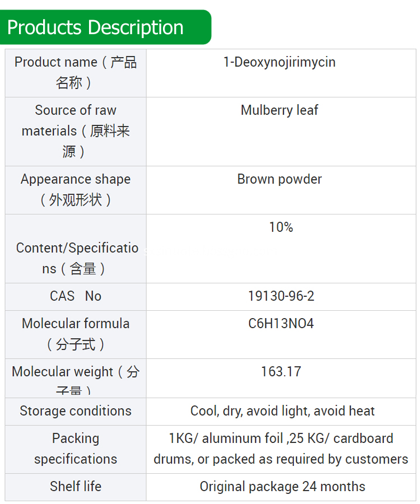Click the Content/Specifications label cell
The height and width of the screenshot is (504, 420).
pos(76,258)
